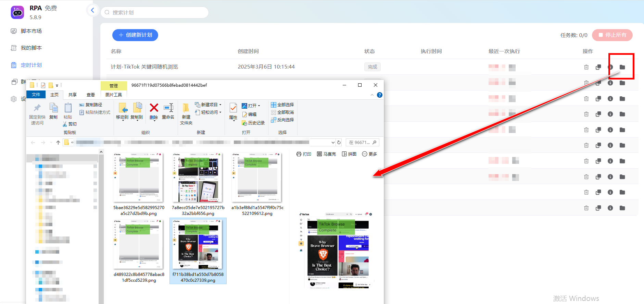Click the Explorer address bar refresh icon

pos(339,143)
